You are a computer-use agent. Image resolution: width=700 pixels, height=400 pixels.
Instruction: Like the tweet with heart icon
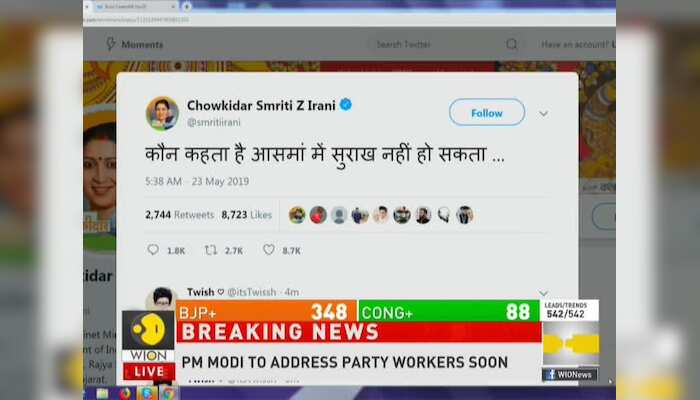click(x=268, y=250)
